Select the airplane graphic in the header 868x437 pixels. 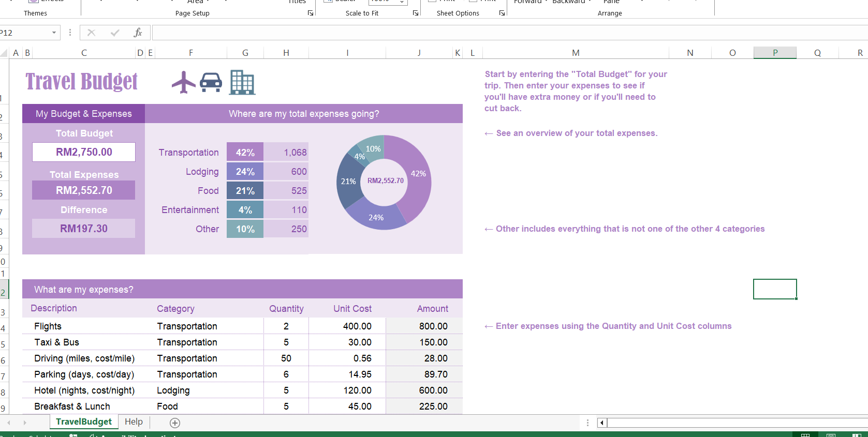tap(184, 82)
